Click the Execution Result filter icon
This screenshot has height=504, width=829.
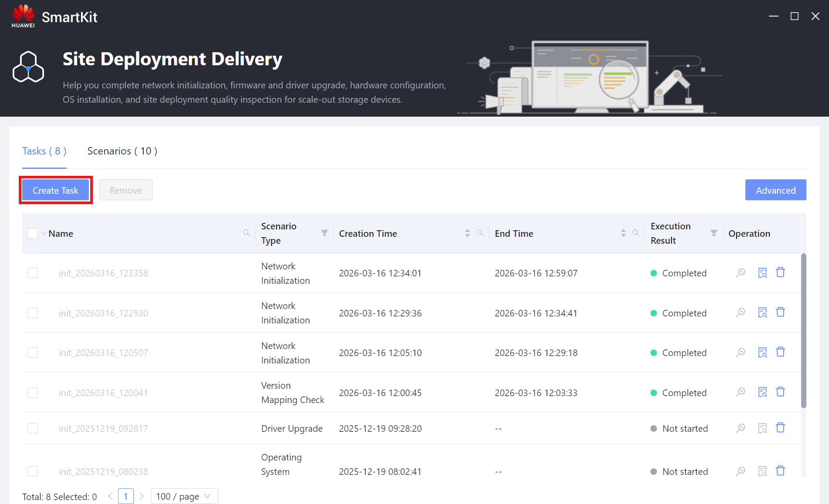coord(714,233)
